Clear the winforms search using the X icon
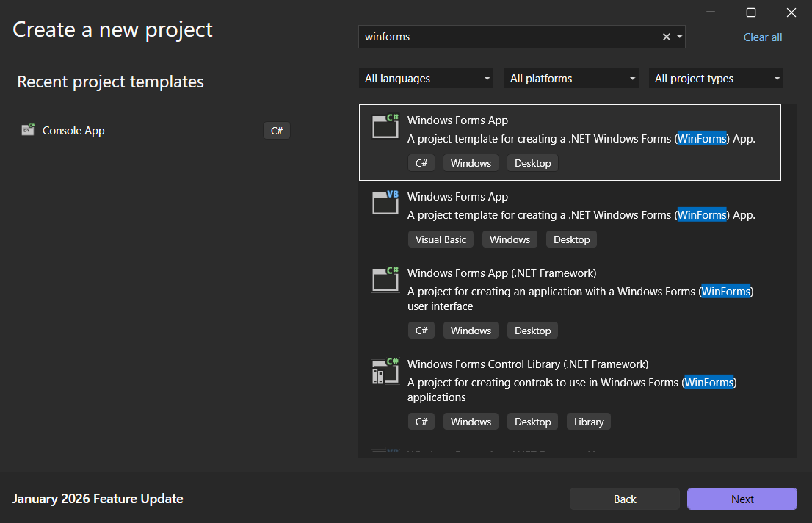This screenshot has height=523, width=812. tap(666, 36)
